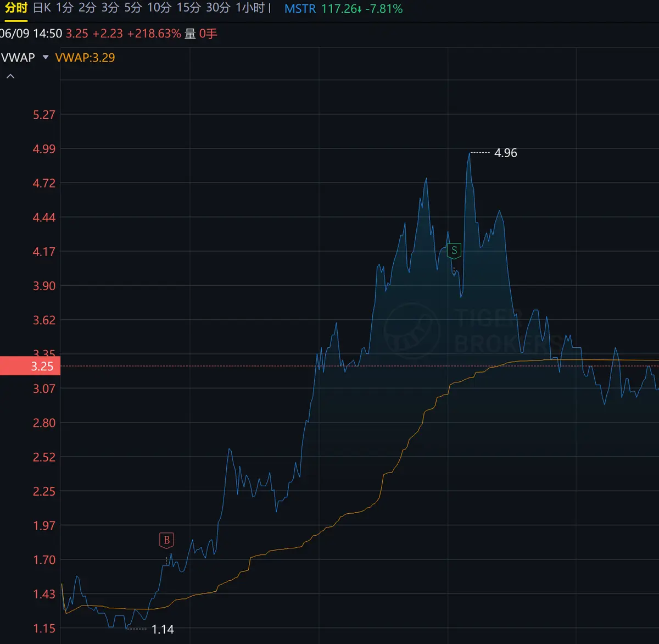Switch to the 30分 interval tab
Screen dimensions: 659x644
pyautogui.click(x=218, y=8)
